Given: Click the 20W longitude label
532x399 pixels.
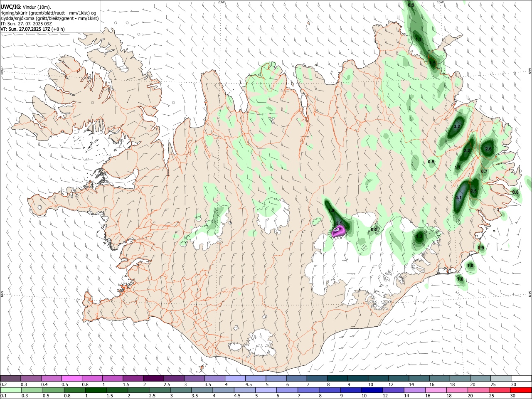Looking at the screenshot, I should [x=221, y=2].
